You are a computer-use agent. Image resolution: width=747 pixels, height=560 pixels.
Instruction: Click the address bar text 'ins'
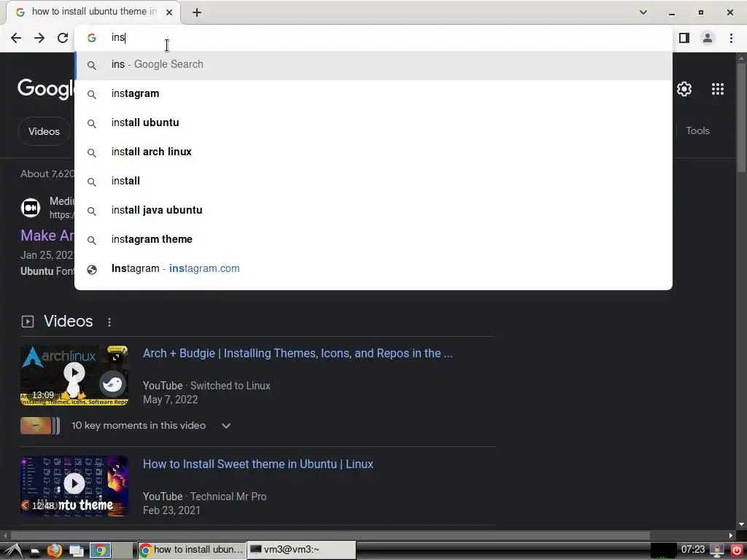(117, 38)
